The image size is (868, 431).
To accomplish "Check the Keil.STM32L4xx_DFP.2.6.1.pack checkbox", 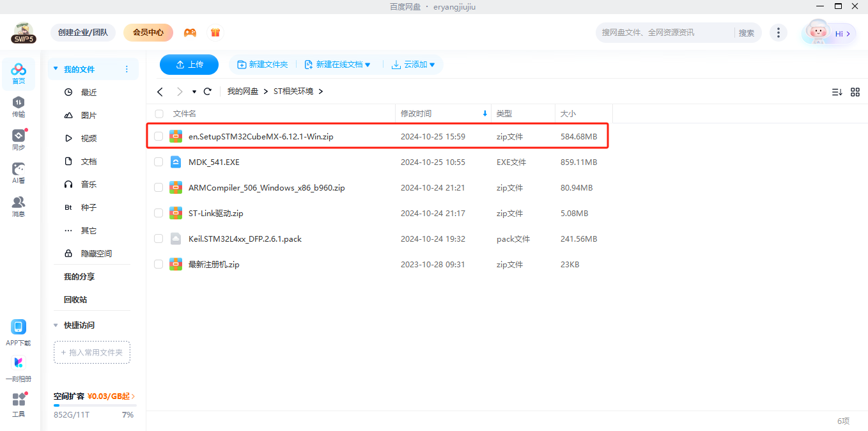I will point(159,239).
